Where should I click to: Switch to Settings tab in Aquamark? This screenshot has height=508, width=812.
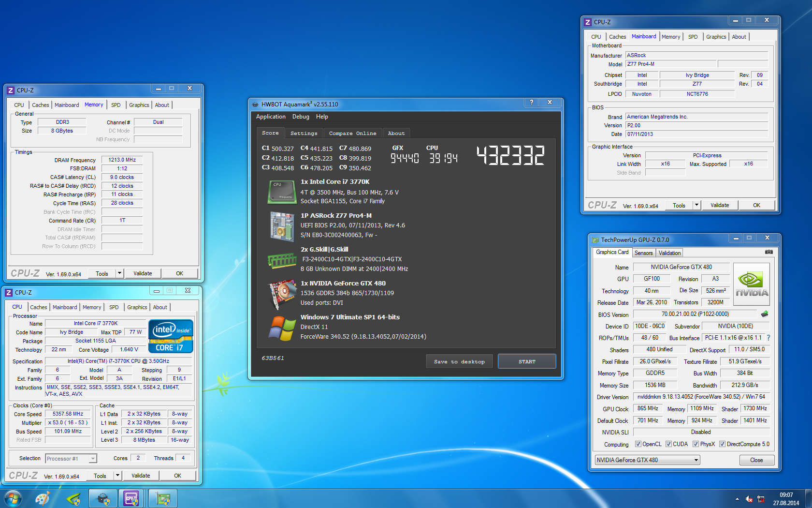click(304, 133)
